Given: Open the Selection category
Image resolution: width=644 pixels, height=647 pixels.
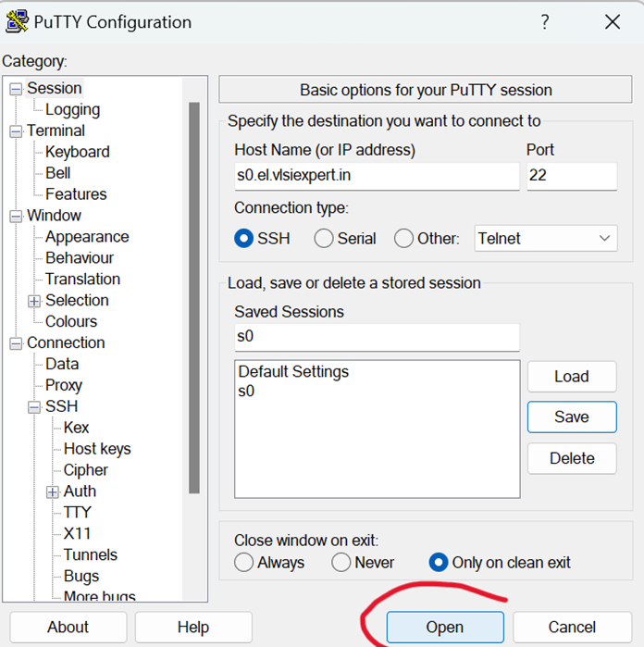Looking at the screenshot, I should pyautogui.click(x=77, y=301).
